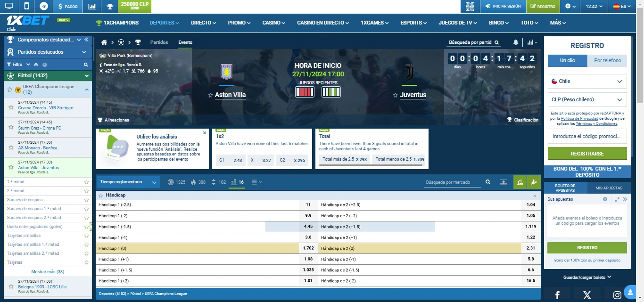Go to home icon in breadcrumb
The width and height of the screenshot is (644, 302).
coord(104,42)
